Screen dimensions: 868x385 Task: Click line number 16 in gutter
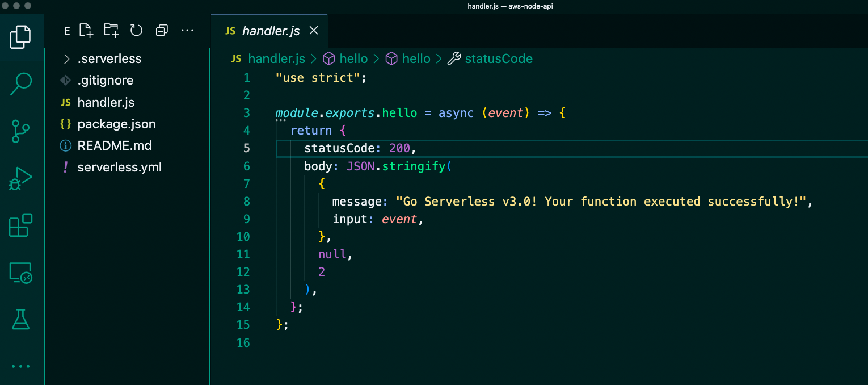pos(243,342)
